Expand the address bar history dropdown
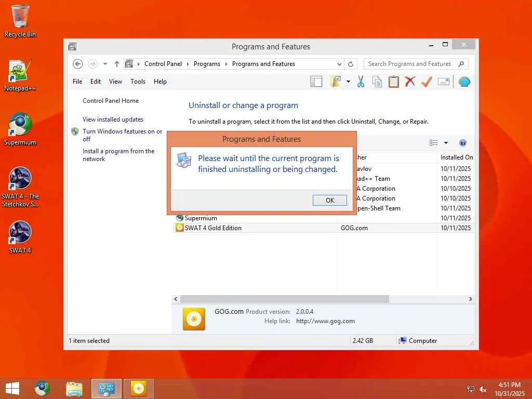Image resolution: width=532 pixels, height=399 pixels. 339,64
